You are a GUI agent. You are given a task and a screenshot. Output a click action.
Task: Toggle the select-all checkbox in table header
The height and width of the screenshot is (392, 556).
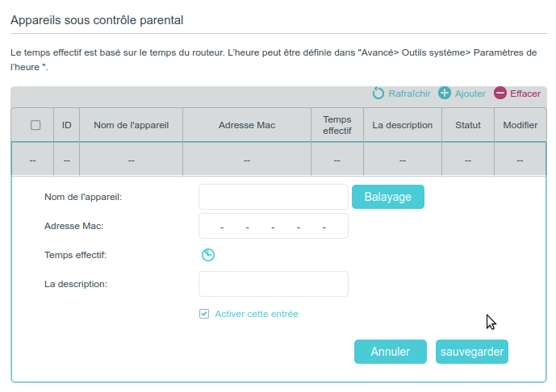[x=36, y=125]
